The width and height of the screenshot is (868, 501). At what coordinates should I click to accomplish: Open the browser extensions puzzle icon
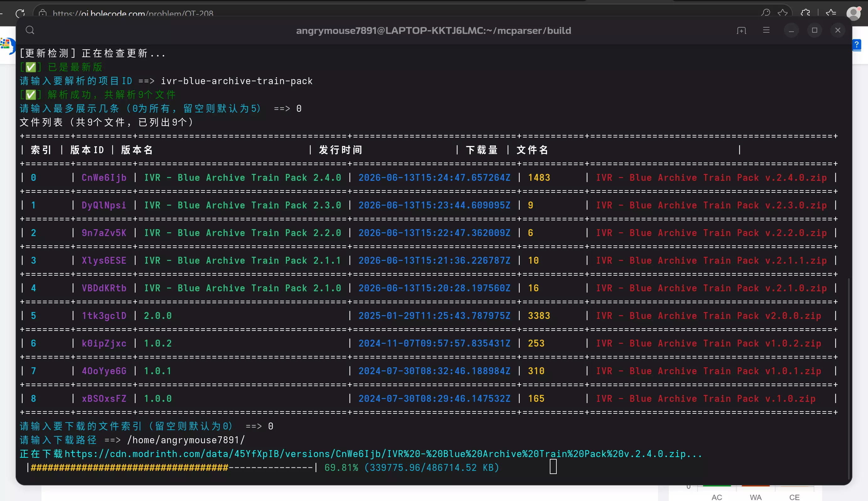805,13
